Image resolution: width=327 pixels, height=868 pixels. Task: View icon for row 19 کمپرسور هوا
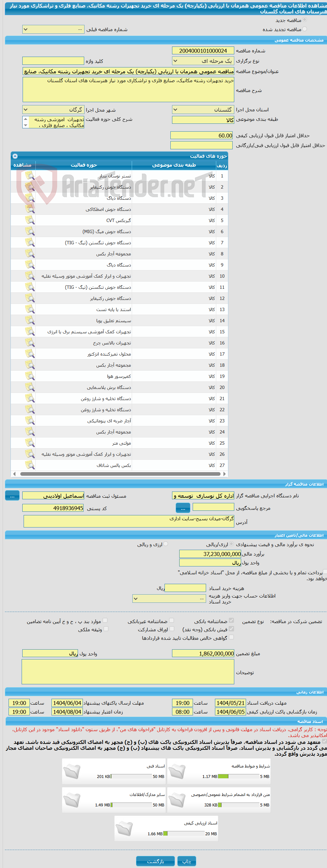[x=30, y=376]
